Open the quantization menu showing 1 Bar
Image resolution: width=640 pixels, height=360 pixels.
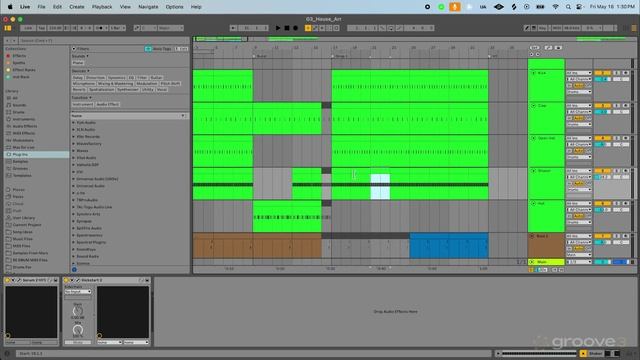(117, 28)
